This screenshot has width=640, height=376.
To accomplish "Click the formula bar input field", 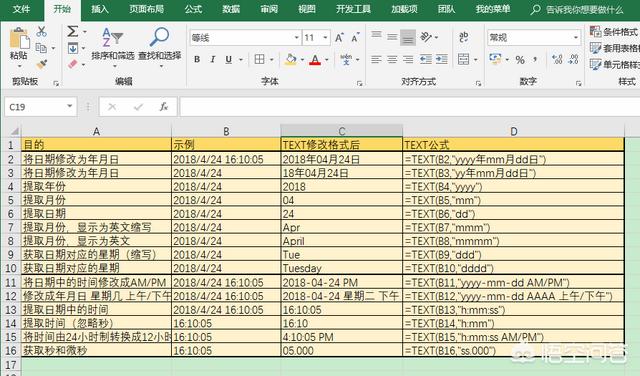I will pyautogui.click(x=409, y=107).
